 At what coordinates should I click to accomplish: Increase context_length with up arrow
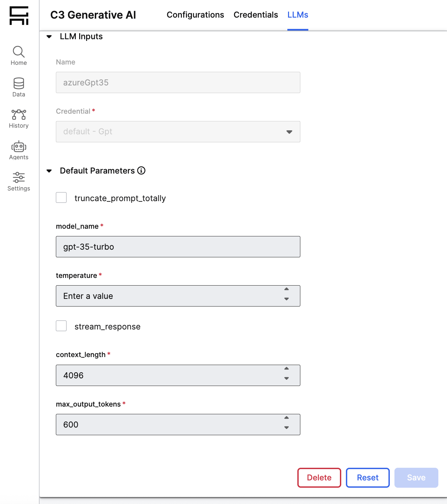(286, 369)
